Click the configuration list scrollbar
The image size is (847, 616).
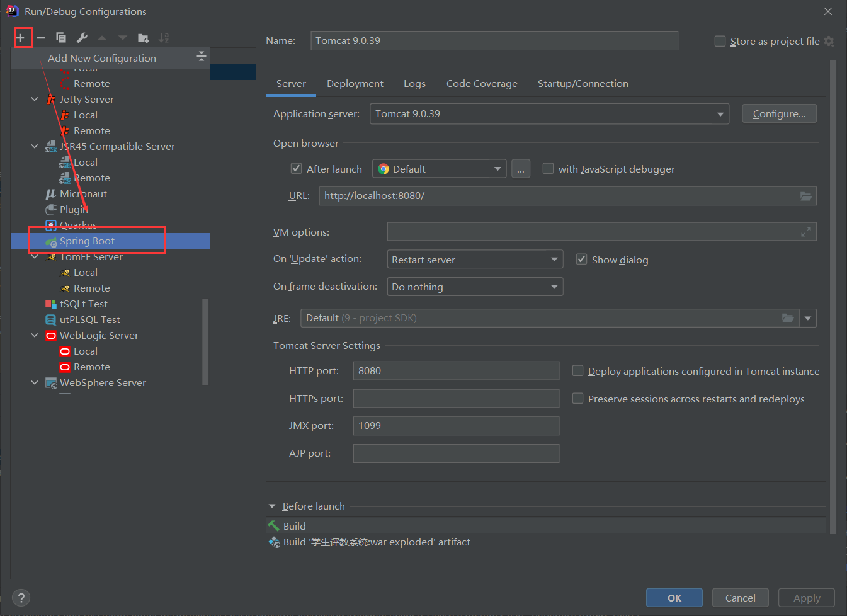coord(205,341)
